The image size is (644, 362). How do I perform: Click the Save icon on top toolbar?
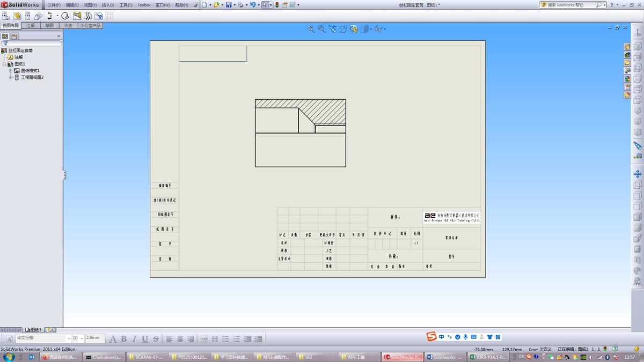pyautogui.click(x=229, y=4)
